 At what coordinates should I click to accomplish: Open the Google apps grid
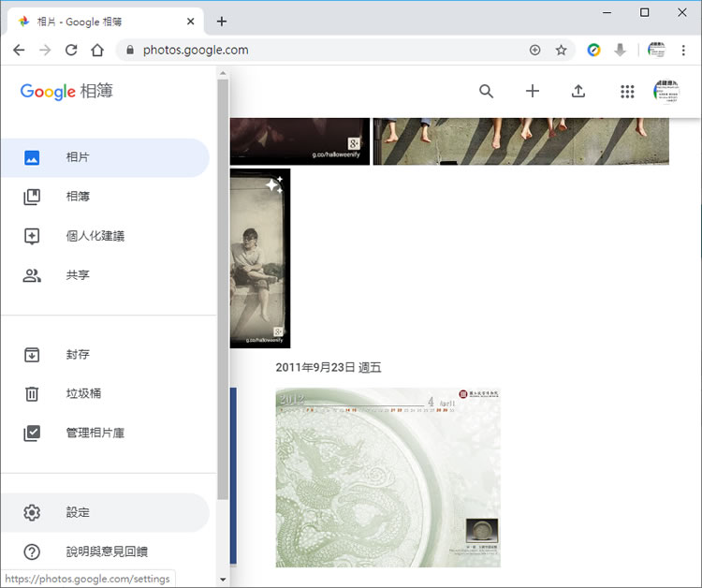pyautogui.click(x=627, y=92)
